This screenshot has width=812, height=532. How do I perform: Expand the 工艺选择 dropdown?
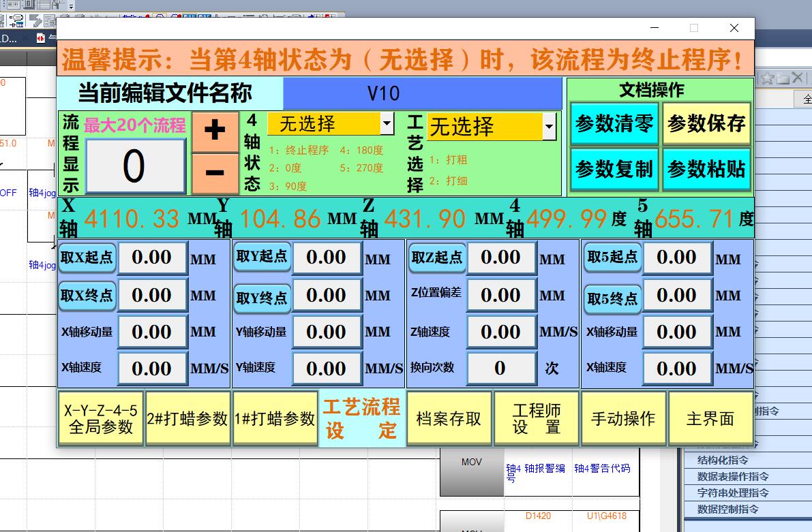tap(550, 126)
